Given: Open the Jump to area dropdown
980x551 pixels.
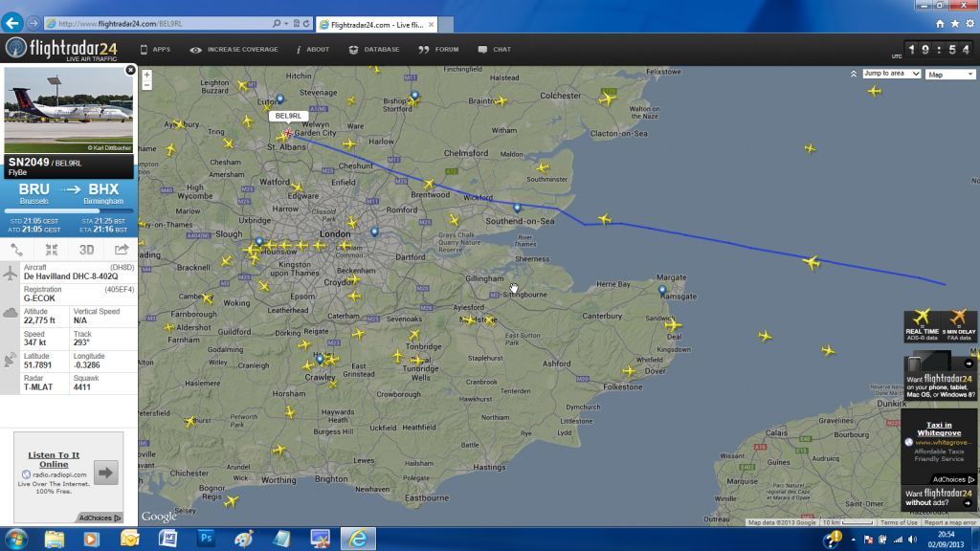Looking at the screenshot, I should pyautogui.click(x=891, y=74).
